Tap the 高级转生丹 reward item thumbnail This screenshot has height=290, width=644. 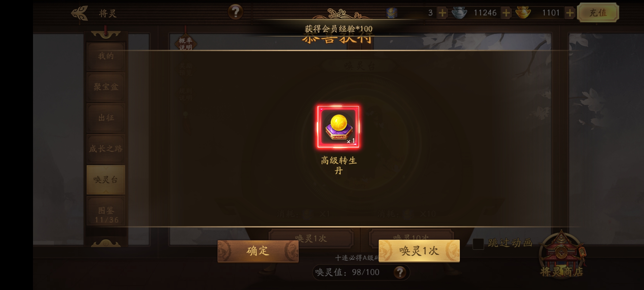338,127
